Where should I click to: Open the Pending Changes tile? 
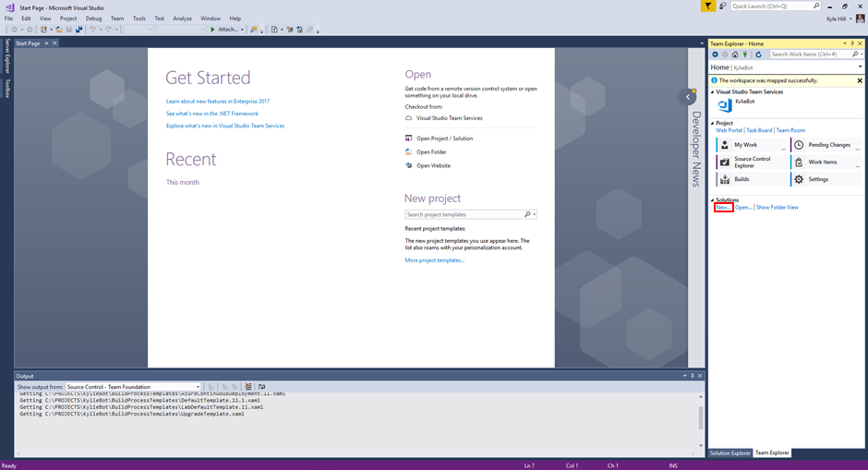(826, 144)
